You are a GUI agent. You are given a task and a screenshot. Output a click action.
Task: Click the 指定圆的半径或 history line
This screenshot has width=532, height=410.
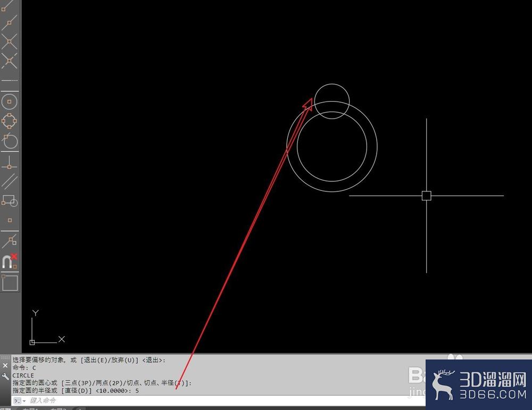coord(76,391)
